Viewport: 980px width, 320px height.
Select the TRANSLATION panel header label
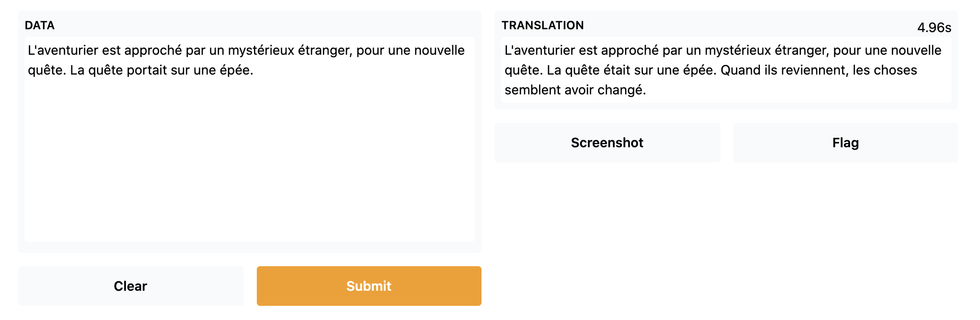point(543,25)
